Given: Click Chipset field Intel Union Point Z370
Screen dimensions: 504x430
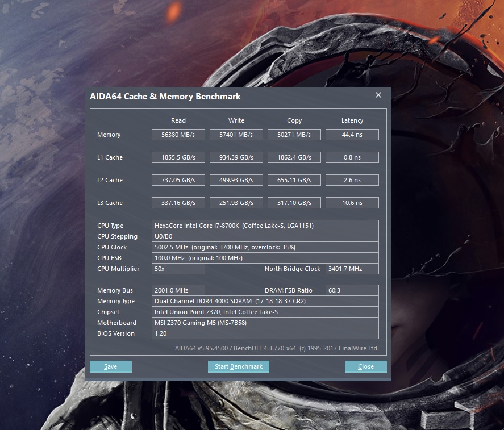Looking at the screenshot, I should pos(265,312).
